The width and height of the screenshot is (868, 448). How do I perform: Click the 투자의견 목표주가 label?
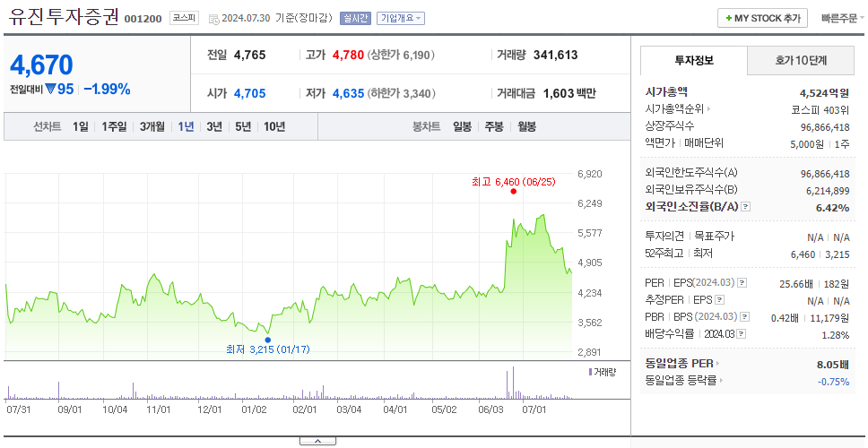pyautogui.click(x=690, y=237)
